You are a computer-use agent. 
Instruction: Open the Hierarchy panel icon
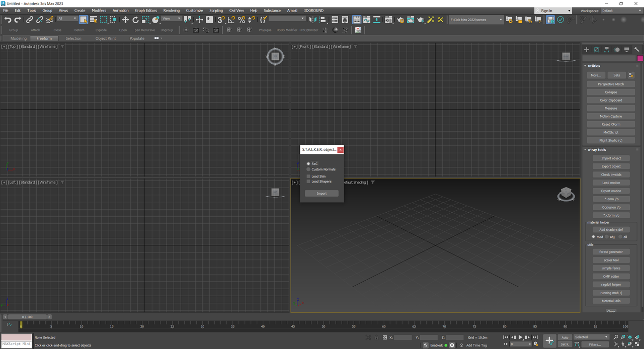pyautogui.click(x=606, y=49)
